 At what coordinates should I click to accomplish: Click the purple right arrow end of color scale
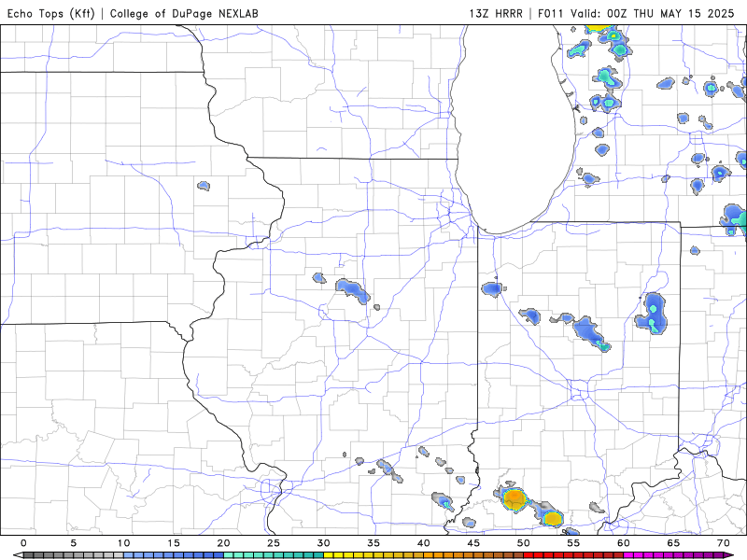click(729, 555)
